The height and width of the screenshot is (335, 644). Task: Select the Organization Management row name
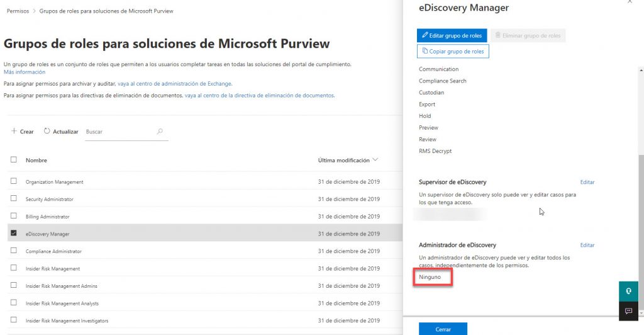(x=54, y=182)
